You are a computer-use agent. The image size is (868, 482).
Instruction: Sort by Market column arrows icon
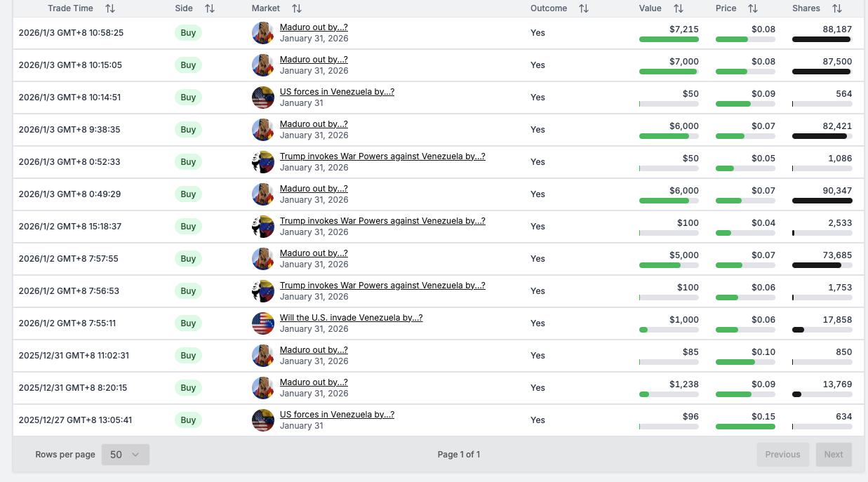[x=297, y=8]
